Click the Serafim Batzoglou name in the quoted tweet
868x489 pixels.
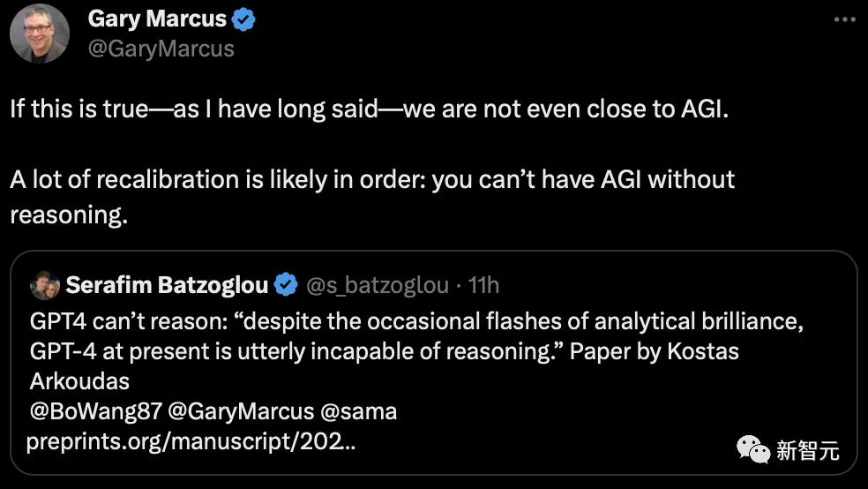tap(168, 286)
